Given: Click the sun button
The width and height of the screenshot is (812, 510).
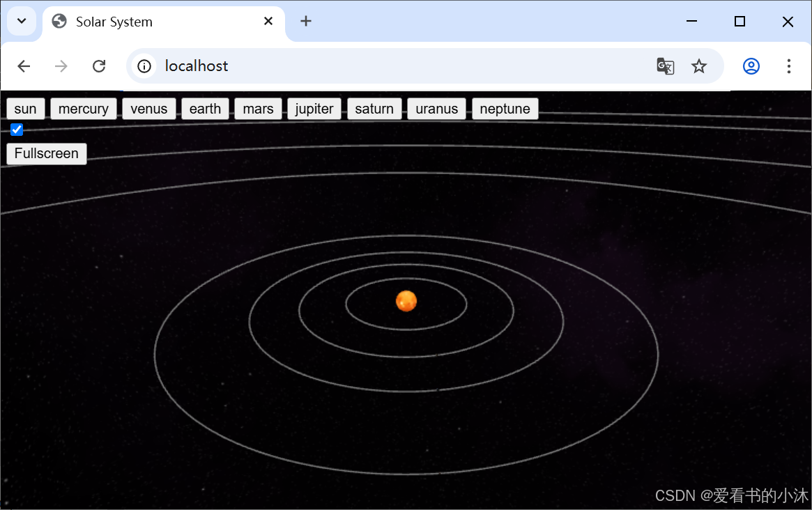Looking at the screenshot, I should click(x=25, y=109).
